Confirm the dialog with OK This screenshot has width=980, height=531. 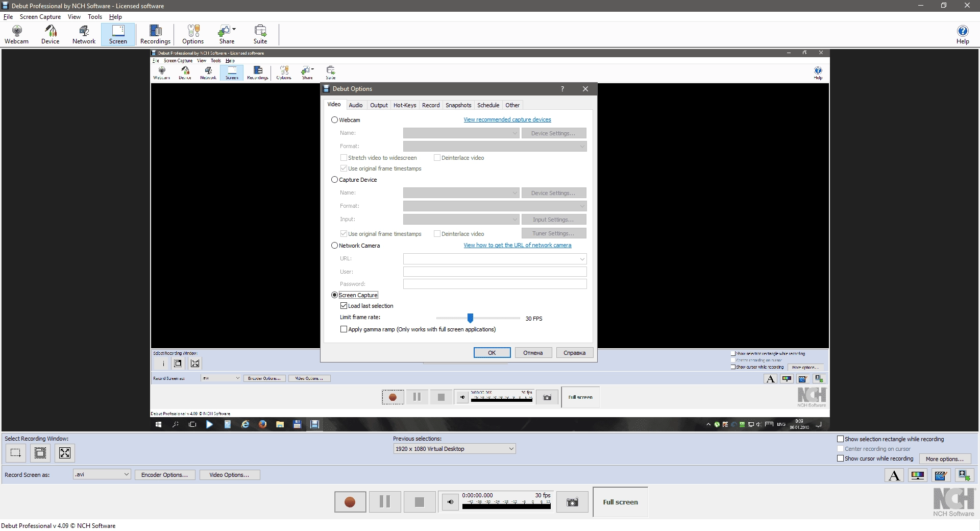[492, 353]
